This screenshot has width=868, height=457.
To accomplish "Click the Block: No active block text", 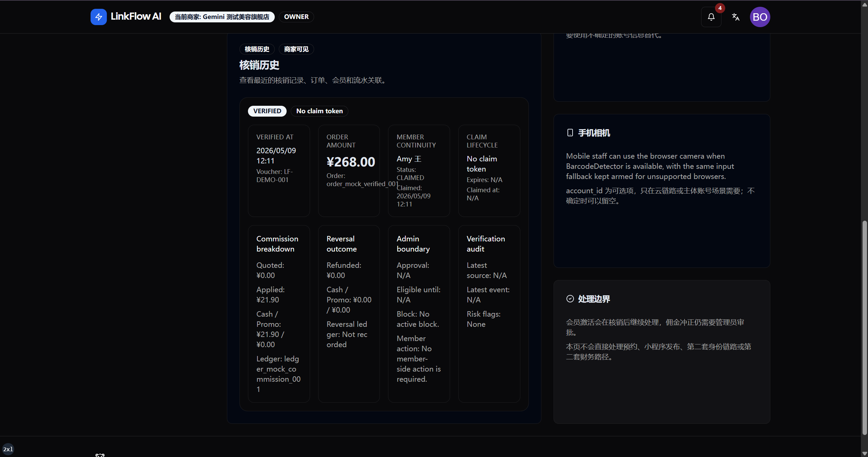I will [x=418, y=319].
